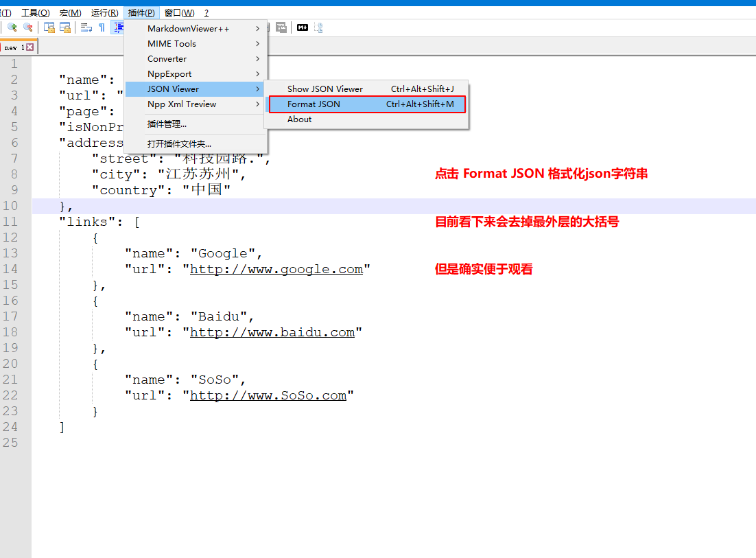The width and height of the screenshot is (756, 558).
Task: Click the Npp Xml Treeview tree icon
Action: (318, 27)
